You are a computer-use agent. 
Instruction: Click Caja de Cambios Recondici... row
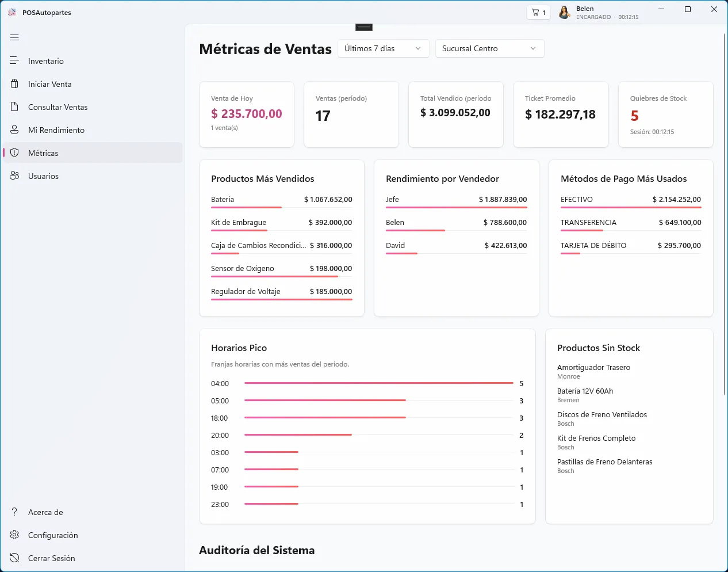pyautogui.click(x=282, y=246)
